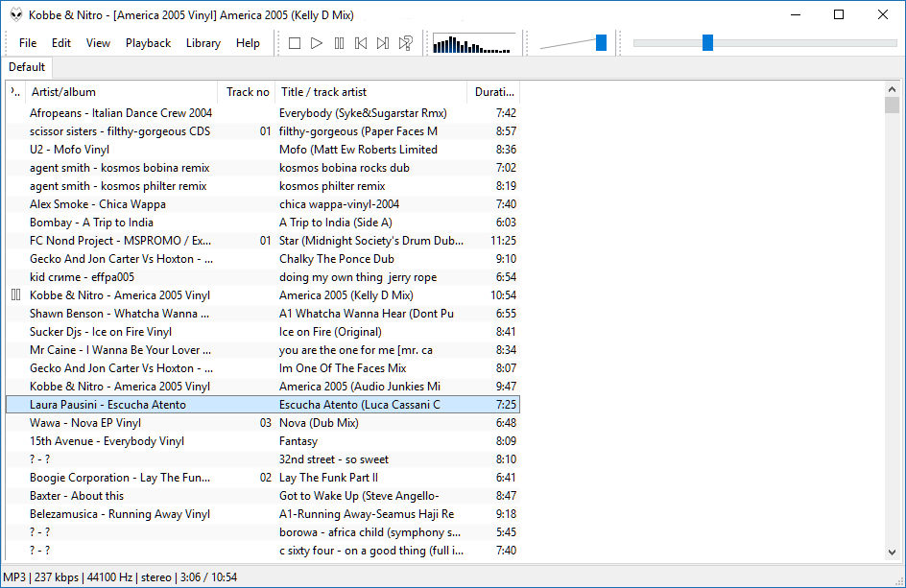
Task: Click the seek bar position handle
Action: coord(707,42)
